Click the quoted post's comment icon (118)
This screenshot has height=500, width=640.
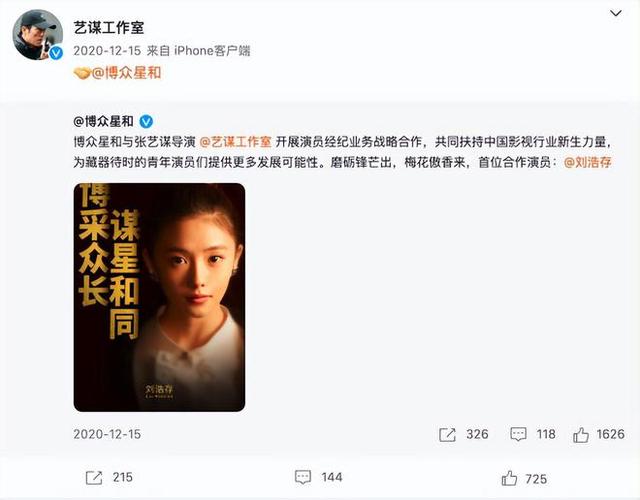518,434
